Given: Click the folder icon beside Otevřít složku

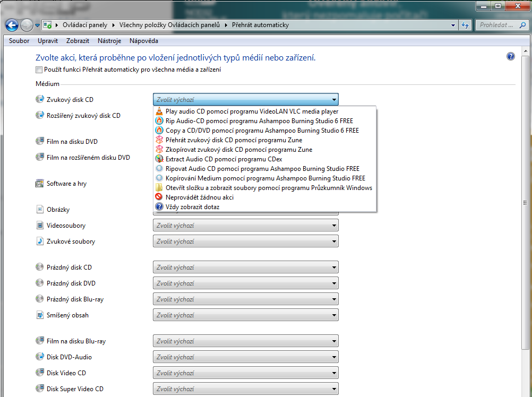Looking at the screenshot, I should [x=159, y=187].
